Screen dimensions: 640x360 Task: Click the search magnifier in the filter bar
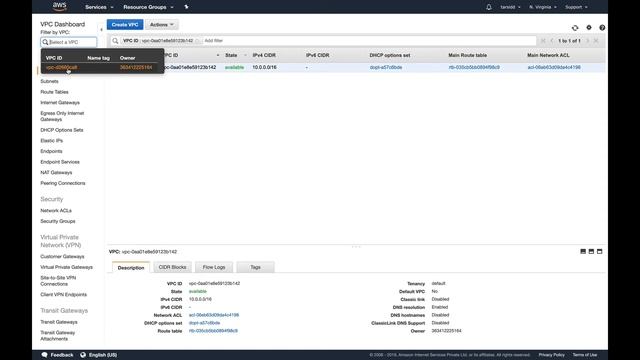(x=115, y=41)
